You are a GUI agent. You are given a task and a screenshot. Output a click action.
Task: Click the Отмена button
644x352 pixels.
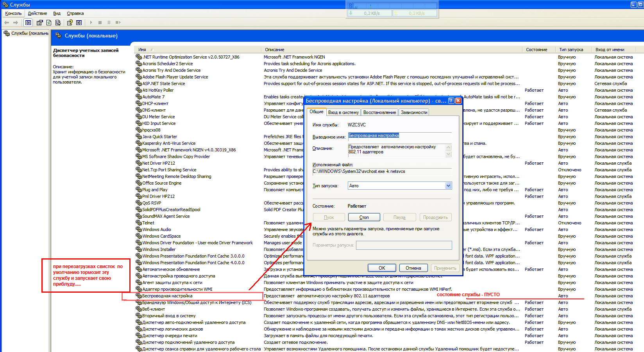(413, 268)
